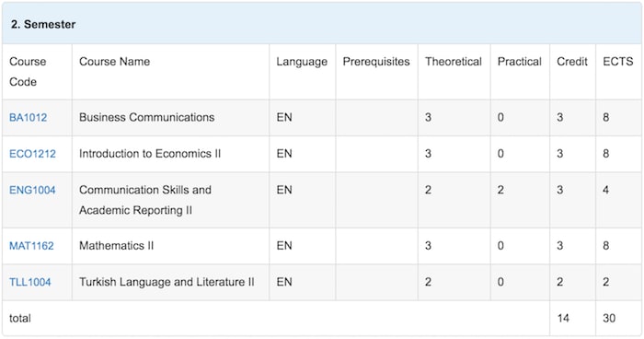
Task: Click the Language column header
Action: tap(302, 62)
